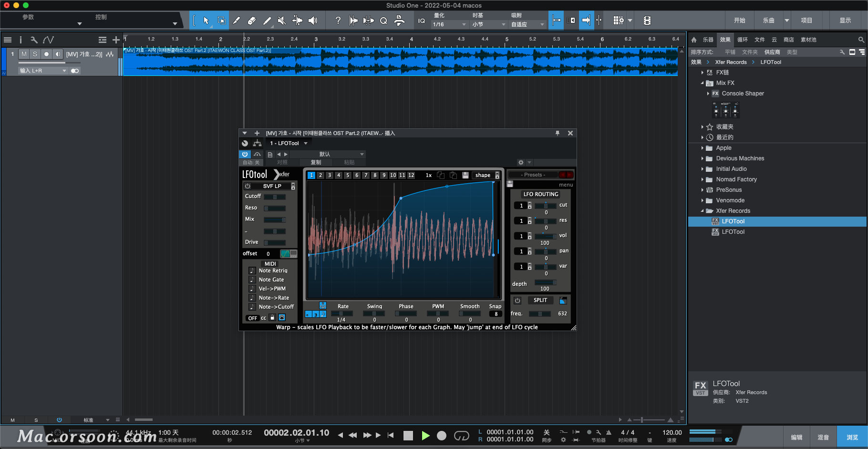Viewport: 868px width, 449px height.
Task: Select LFO graph number 5
Action: (348, 175)
